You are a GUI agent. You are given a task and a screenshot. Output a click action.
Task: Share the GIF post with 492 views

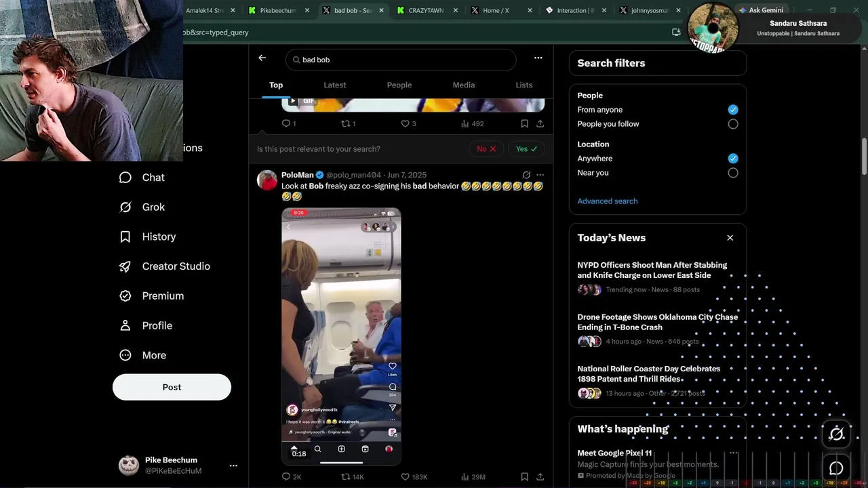[540, 123]
